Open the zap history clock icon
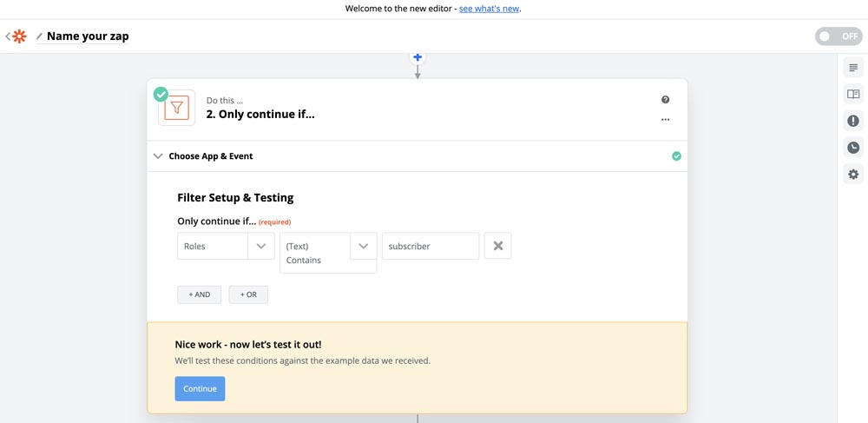 click(853, 148)
